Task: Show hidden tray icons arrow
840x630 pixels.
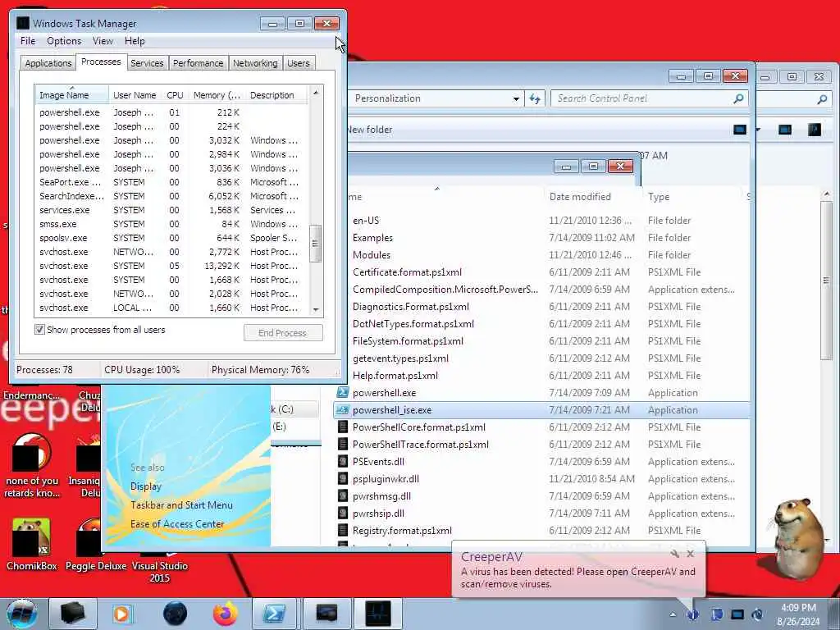Action: point(673,614)
